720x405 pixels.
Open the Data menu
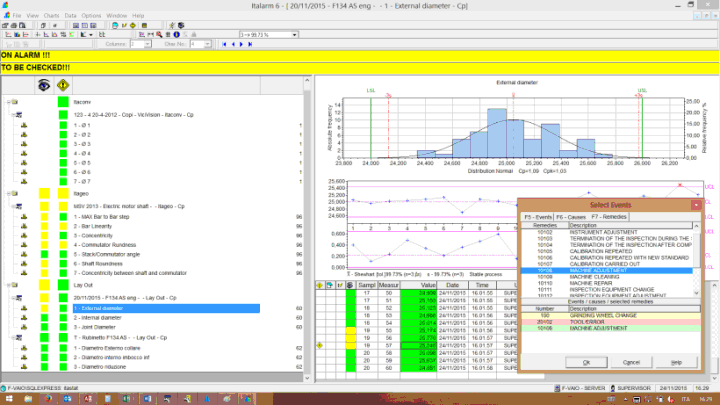[70, 16]
